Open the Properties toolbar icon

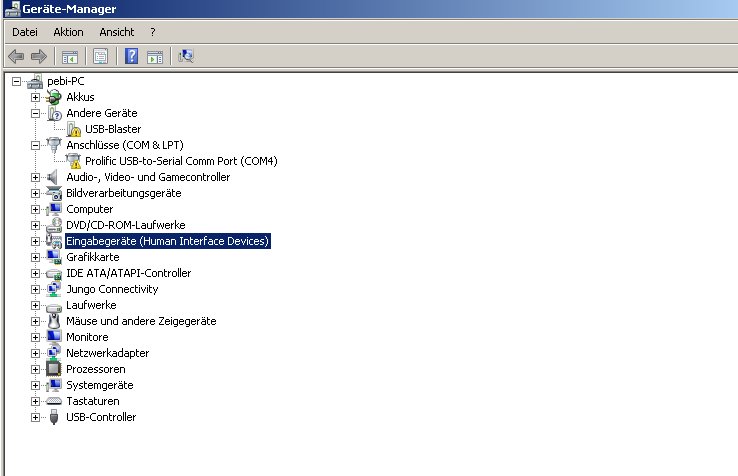(100, 56)
